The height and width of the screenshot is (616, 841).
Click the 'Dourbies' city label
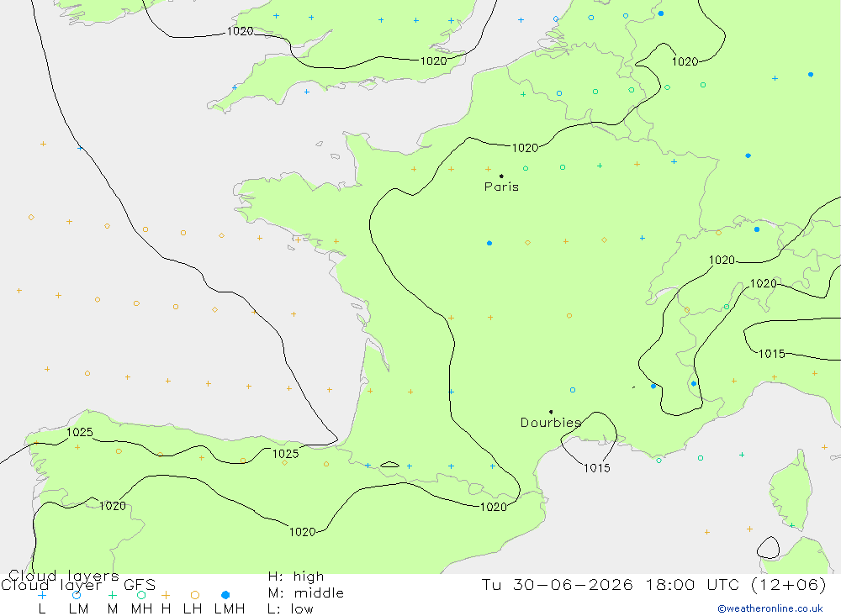click(551, 423)
